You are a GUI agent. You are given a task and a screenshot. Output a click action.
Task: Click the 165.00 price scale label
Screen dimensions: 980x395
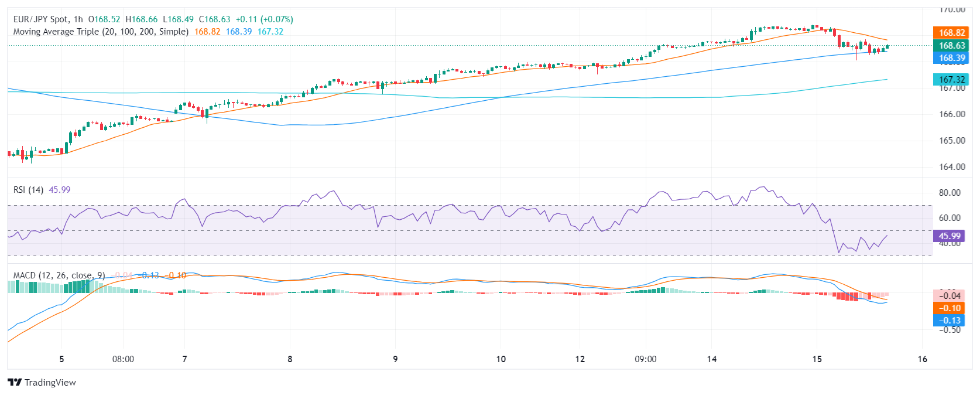[952, 141]
